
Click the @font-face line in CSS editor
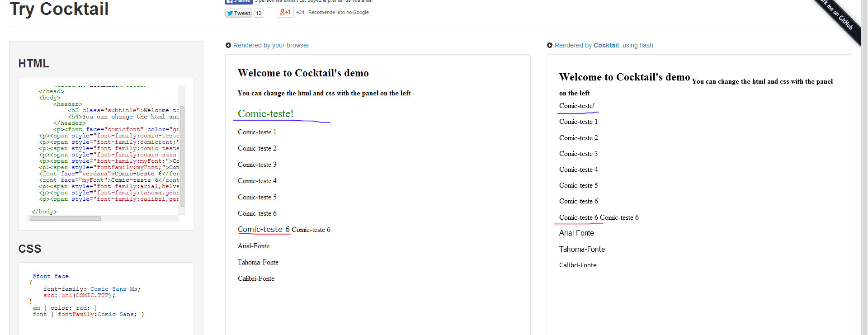tap(51, 276)
